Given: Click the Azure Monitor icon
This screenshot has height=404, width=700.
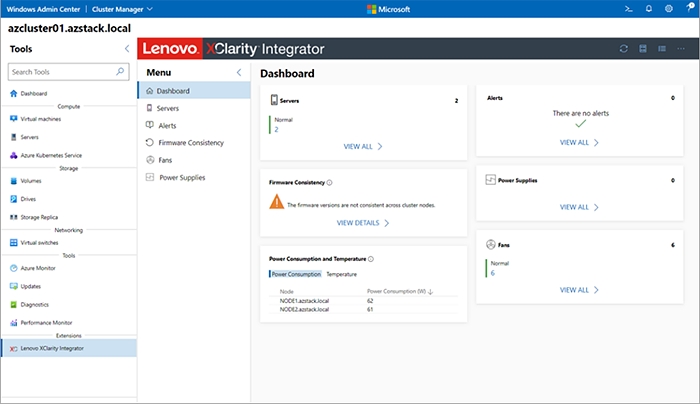Looking at the screenshot, I should click(x=13, y=268).
